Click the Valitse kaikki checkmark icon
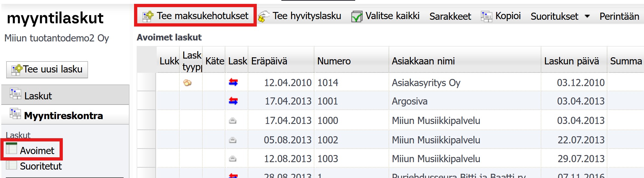 pyautogui.click(x=357, y=16)
